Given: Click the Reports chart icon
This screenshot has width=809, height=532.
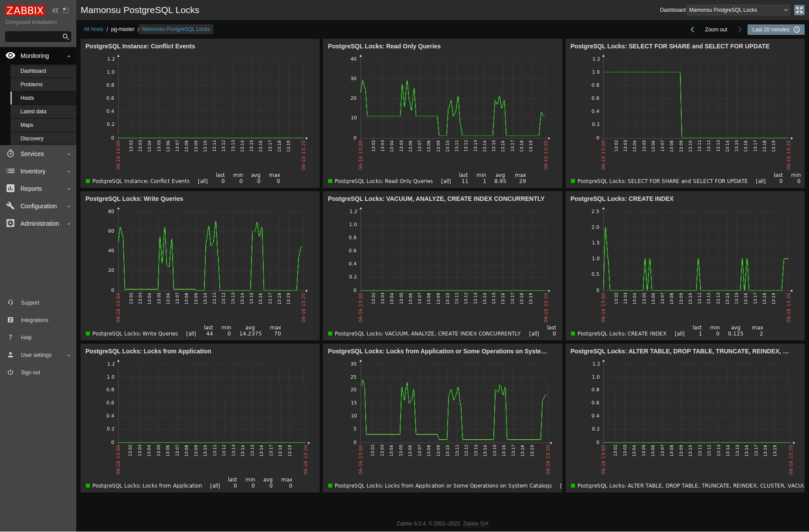Looking at the screenshot, I should click(x=10, y=188).
